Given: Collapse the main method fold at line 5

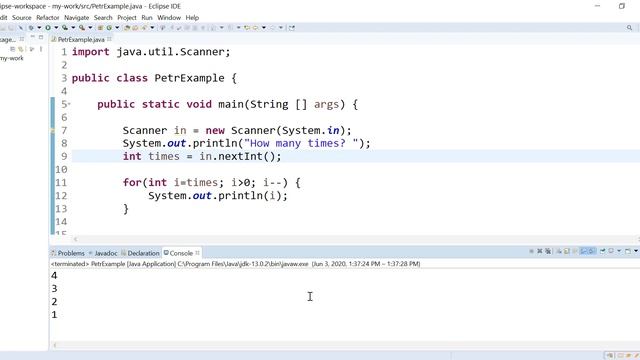Looking at the screenshot, I should (69, 104).
